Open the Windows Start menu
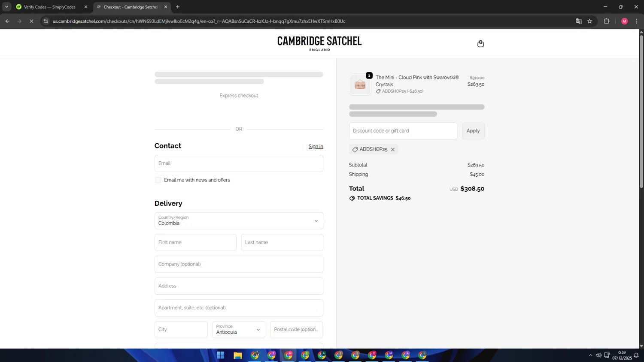 click(x=221, y=355)
